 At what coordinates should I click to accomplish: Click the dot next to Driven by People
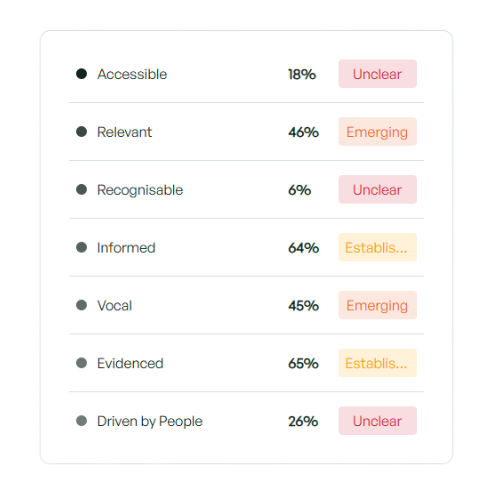tap(81, 421)
